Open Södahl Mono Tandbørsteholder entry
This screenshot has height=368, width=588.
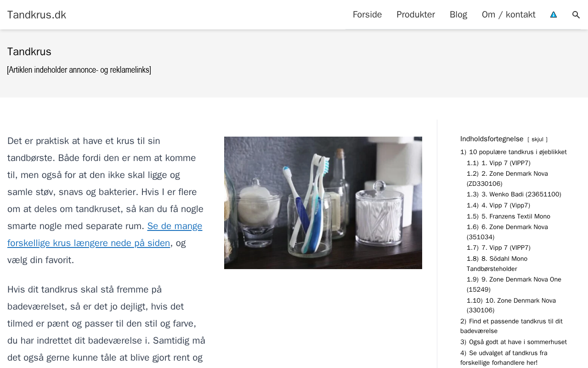coord(497,264)
